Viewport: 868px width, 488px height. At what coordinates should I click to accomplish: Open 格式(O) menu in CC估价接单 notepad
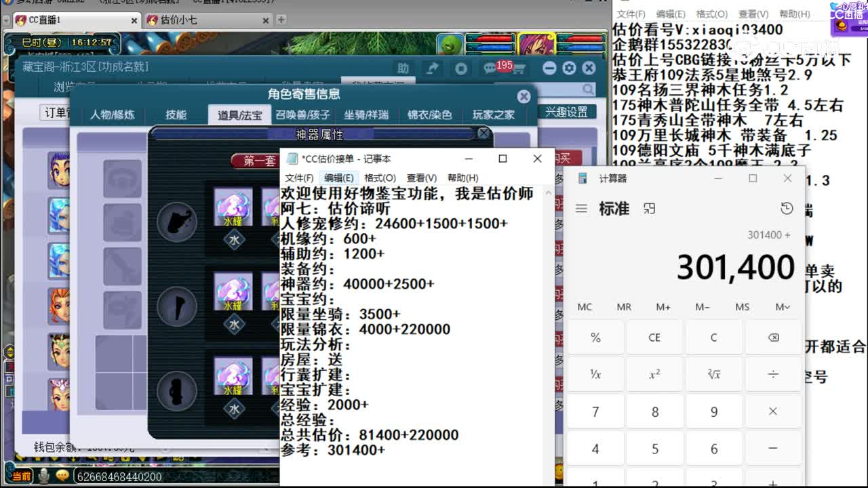pyautogui.click(x=380, y=178)
